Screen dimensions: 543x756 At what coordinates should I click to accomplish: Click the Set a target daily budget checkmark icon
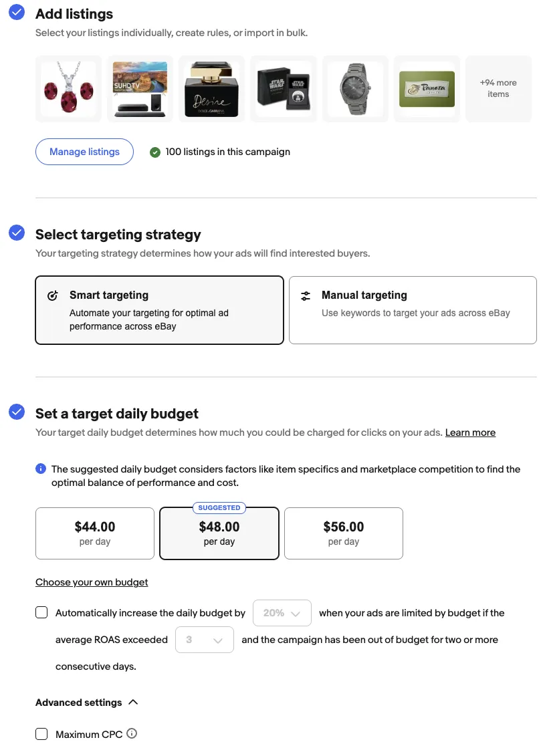pos(17,412)
